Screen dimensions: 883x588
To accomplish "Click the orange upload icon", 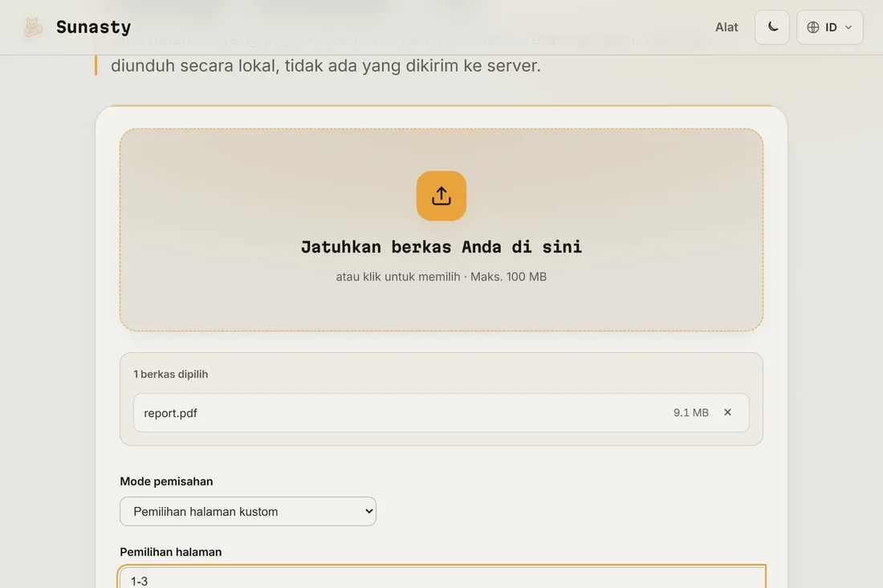I will click(x=441, y=196).
